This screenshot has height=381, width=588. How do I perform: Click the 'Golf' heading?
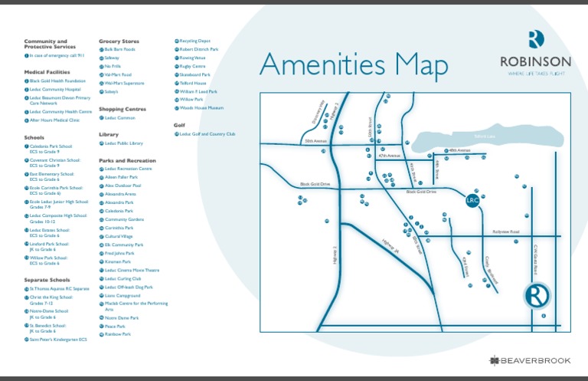[179, 126]
